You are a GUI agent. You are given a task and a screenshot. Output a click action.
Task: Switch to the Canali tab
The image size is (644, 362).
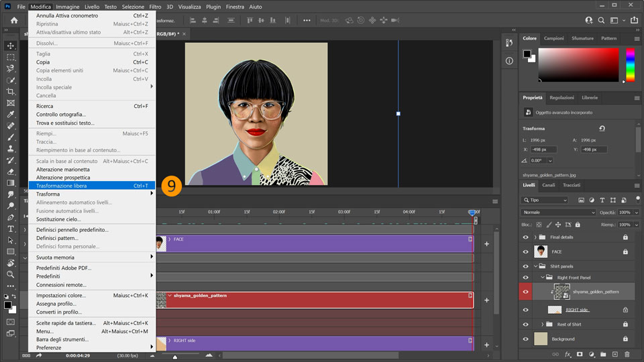pos(548,185)
